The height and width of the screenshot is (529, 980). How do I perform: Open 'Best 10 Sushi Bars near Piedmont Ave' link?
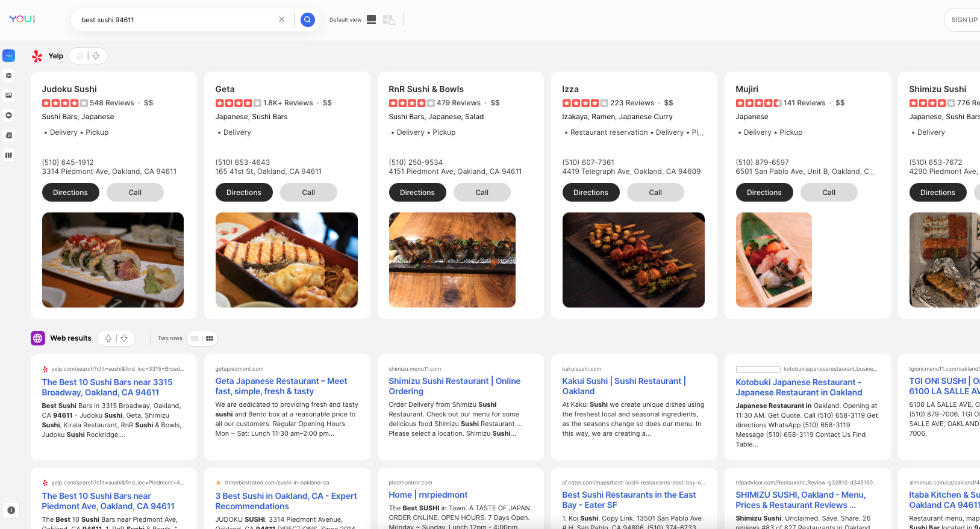108,501
